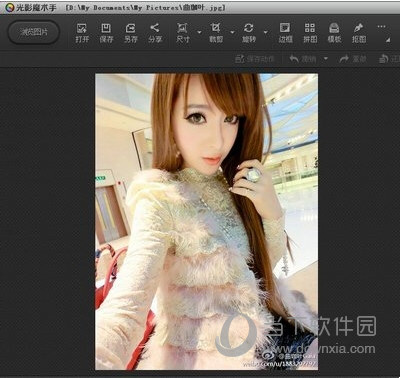
Task: Expand the 旋转 rotate dropdown arrow
Action: [265, 32]
